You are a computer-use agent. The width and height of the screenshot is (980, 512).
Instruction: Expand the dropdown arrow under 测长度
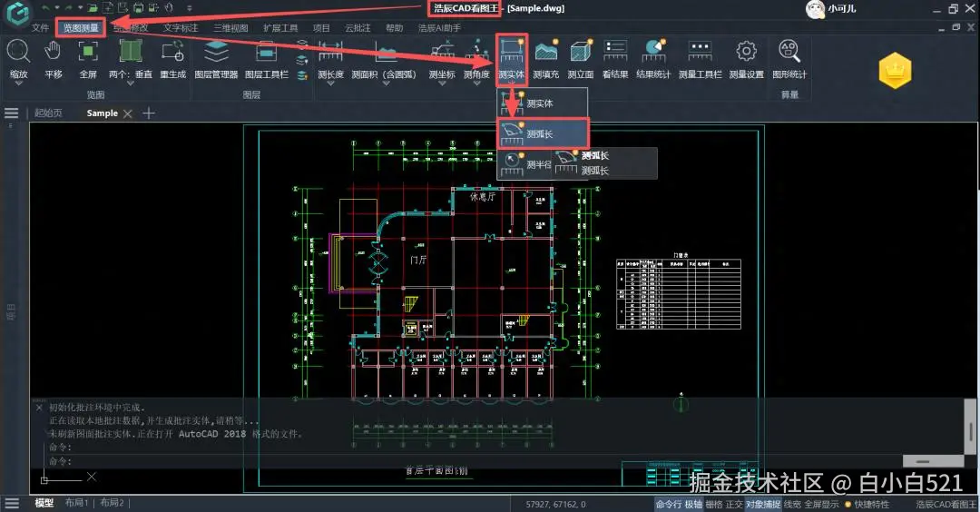coord(330,84)
